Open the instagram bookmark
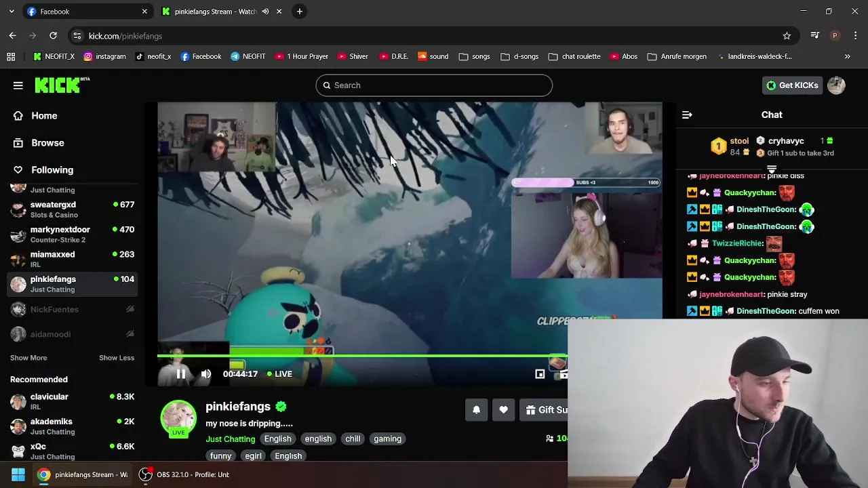Viewport: 868px width, 488px height. tap(104, 57)
